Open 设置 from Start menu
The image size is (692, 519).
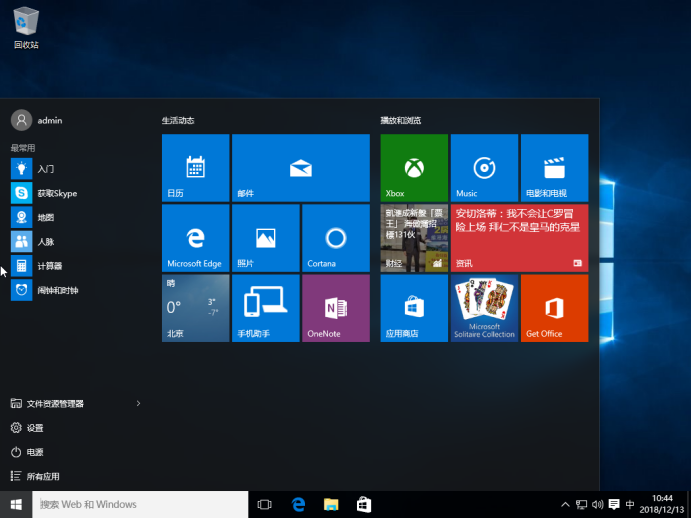[x=35, y=428]
